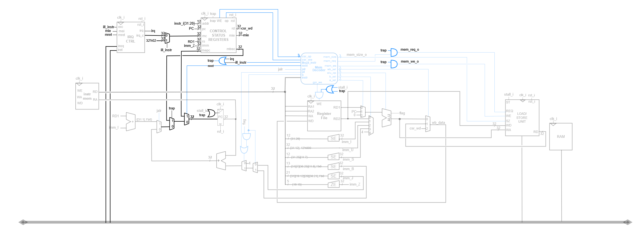Click the left diamond end of the bottom bus
This screenshot has width=644, height=234.
click(23, 222)
